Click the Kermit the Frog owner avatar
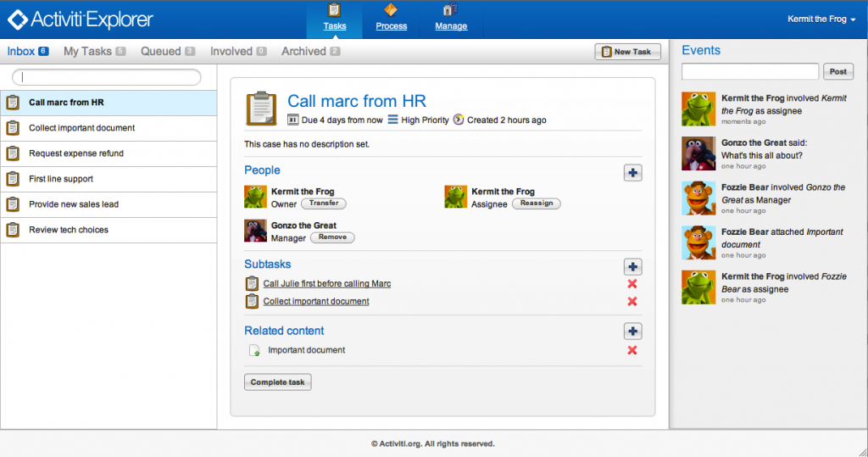This screenshot has height=457, width=868. point(255,198)
